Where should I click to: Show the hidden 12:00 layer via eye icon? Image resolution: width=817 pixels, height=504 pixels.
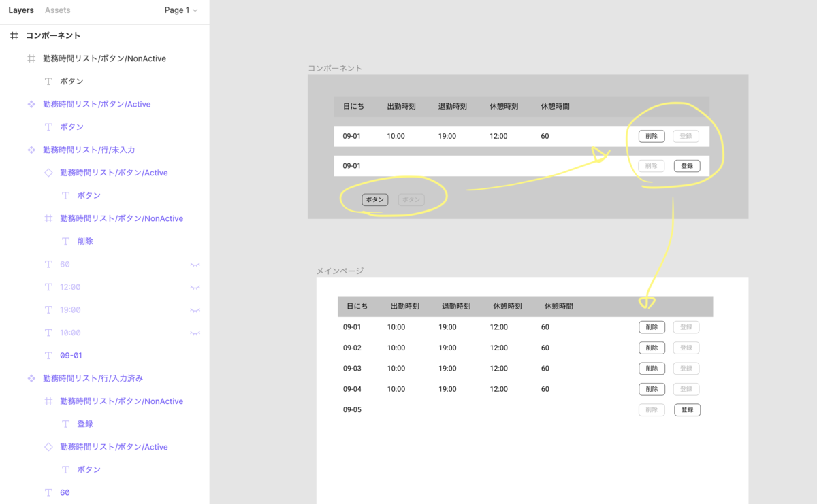pyautogui.click(x=195, y=287)
